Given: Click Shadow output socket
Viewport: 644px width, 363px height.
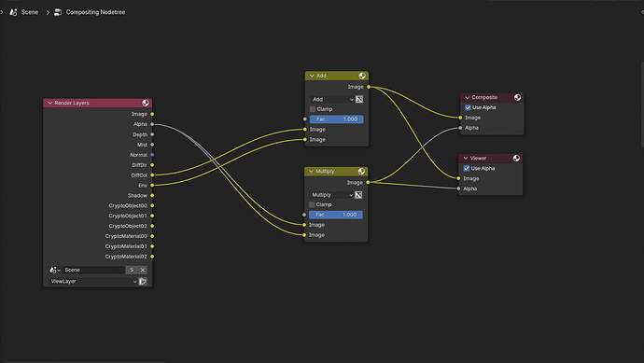Looking at the screenshot, I should 152,195.
